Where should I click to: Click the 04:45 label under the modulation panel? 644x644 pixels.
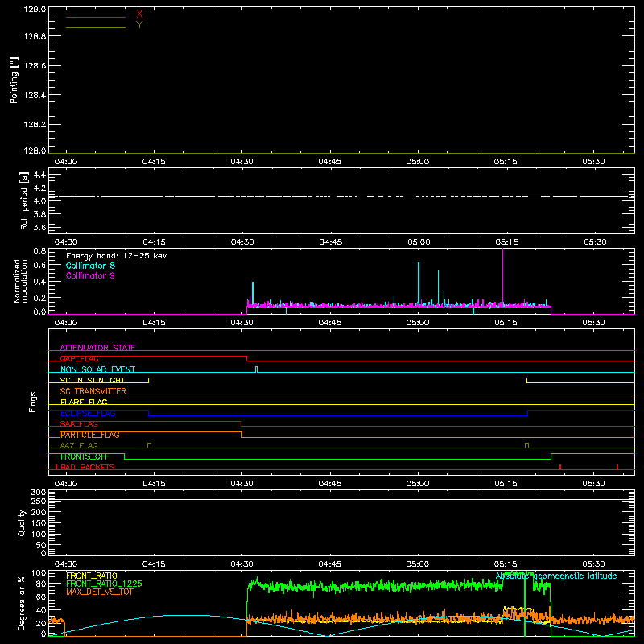point(330,323)
